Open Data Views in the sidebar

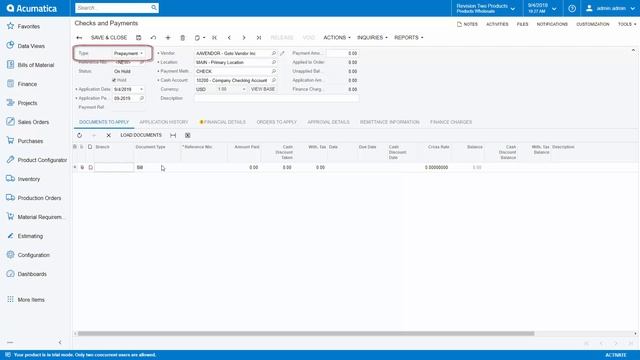pos(31,46)
